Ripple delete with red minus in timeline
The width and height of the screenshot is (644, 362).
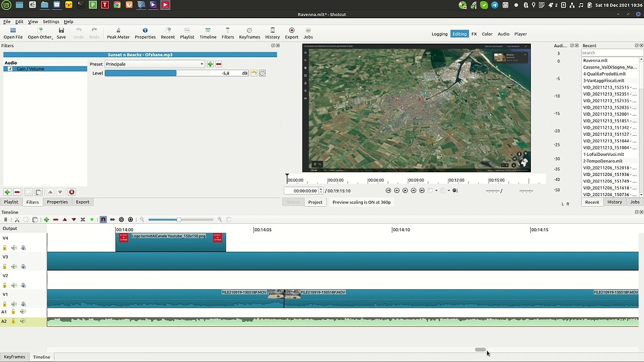55,219
